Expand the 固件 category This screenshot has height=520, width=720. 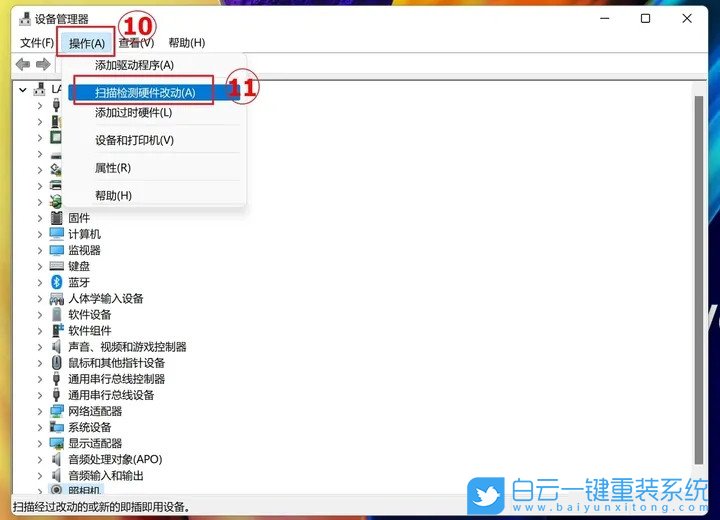pyautogui.click(x=40, y=218)
